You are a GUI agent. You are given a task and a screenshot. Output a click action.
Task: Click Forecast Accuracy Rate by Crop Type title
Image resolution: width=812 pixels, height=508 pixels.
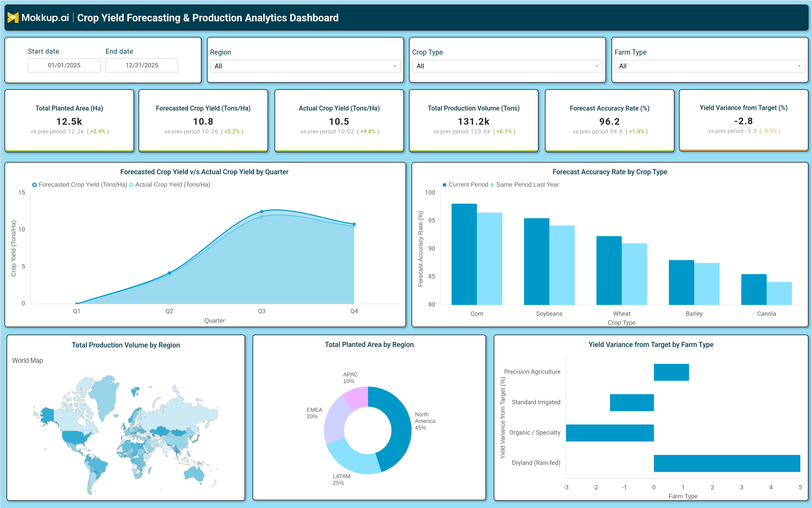pos(610,172)
